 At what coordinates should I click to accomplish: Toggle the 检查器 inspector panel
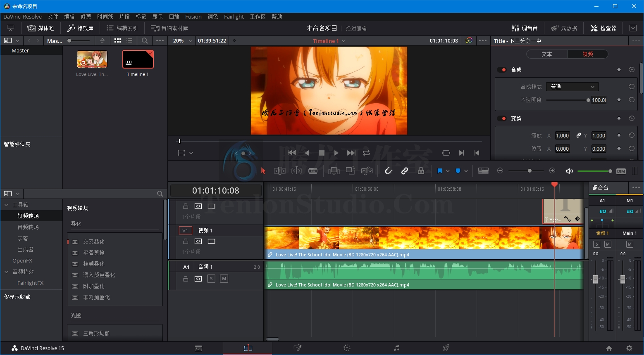(x=603, y=28)
